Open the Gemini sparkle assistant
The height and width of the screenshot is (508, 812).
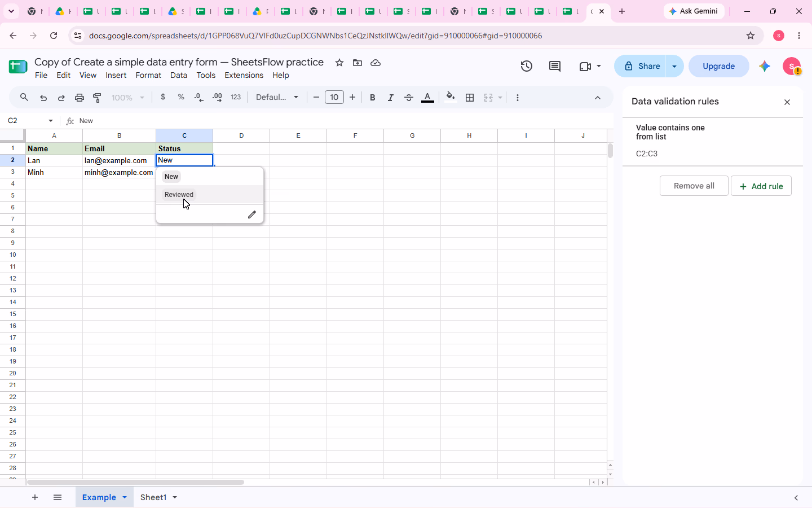click(765, 66)
